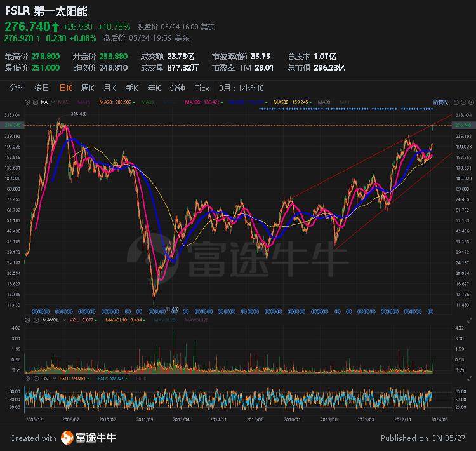Screen dimensions: 476x451
Task: Click the undo arrow icon beside 前复权
Action: click(456, 102)
